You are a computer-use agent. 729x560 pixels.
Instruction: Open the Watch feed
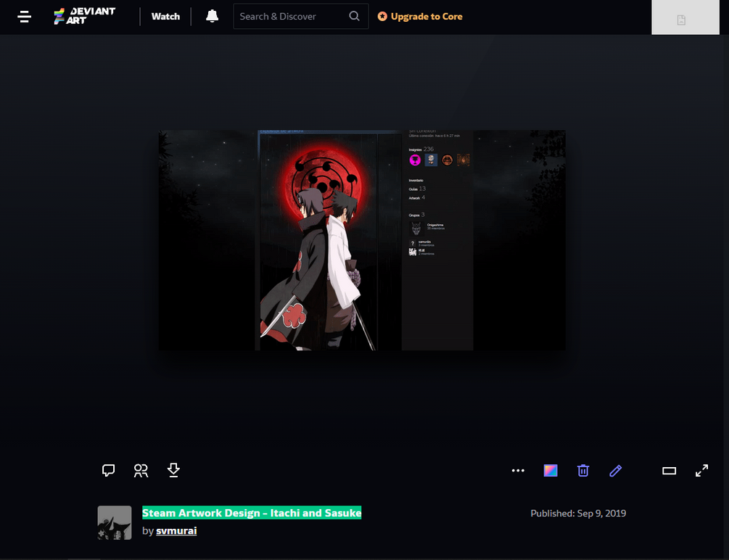click(165, 16)
